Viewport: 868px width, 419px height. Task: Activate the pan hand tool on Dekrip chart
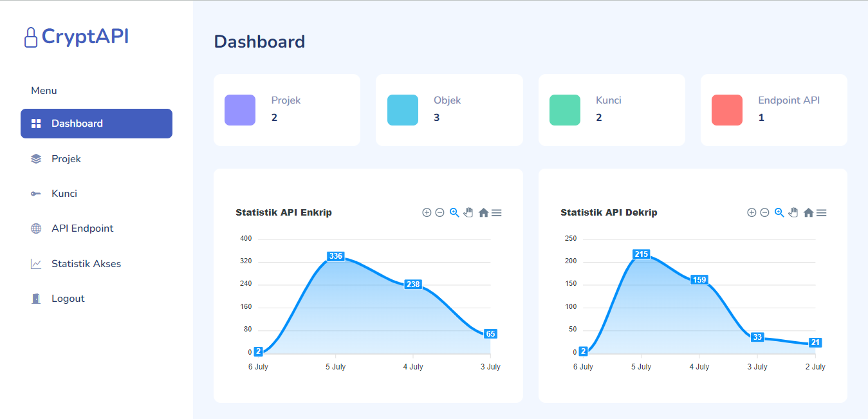click(x=793, y=212)
